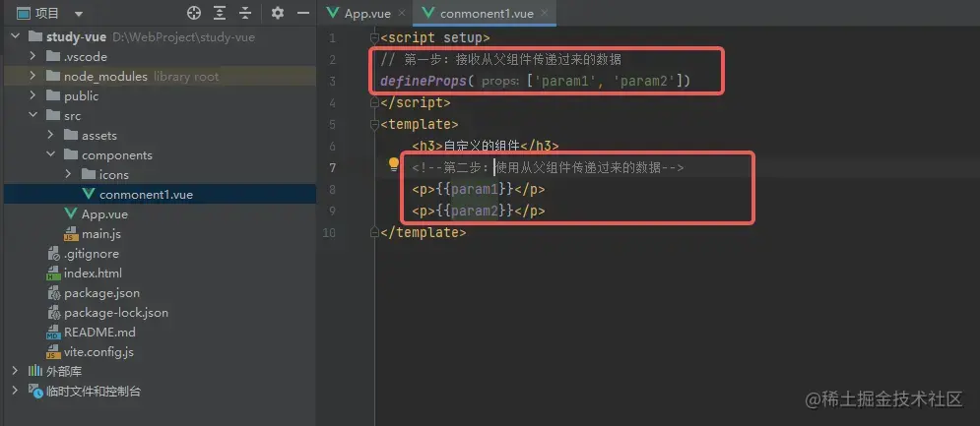This screenshot has height=426, width=980.
Task: Click the closing </template> tag on line 10
Action: 424,232
